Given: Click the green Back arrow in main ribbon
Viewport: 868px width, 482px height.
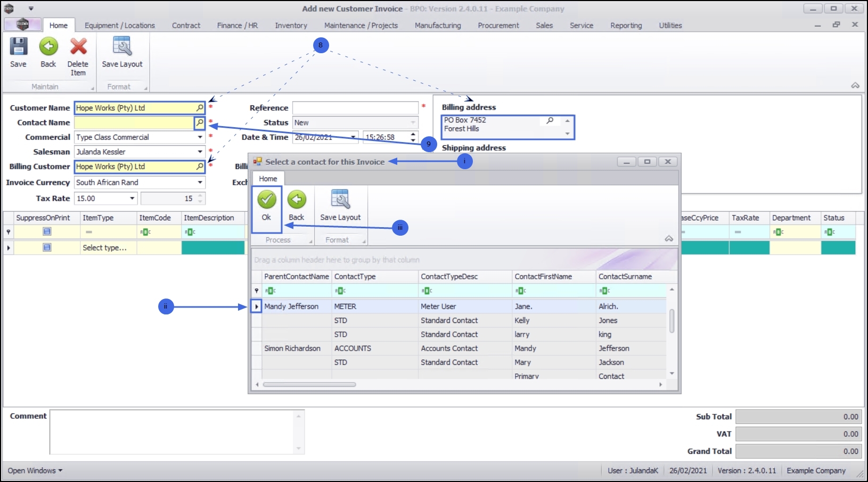Looking at the screenshot, I should (48, 47).
